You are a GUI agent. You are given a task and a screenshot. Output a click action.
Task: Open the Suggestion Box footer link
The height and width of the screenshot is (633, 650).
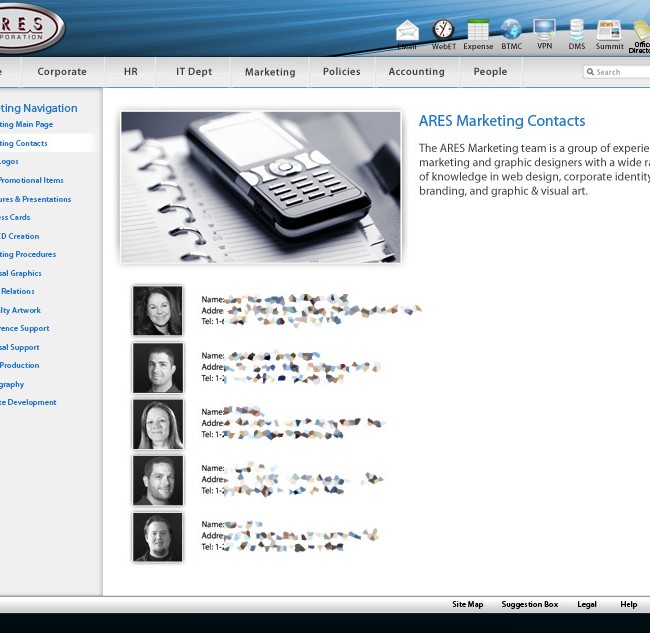(530, 604)
